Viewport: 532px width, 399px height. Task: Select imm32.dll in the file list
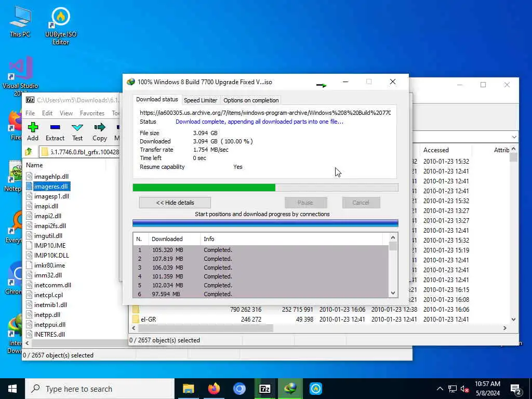(x=48, y=275)
